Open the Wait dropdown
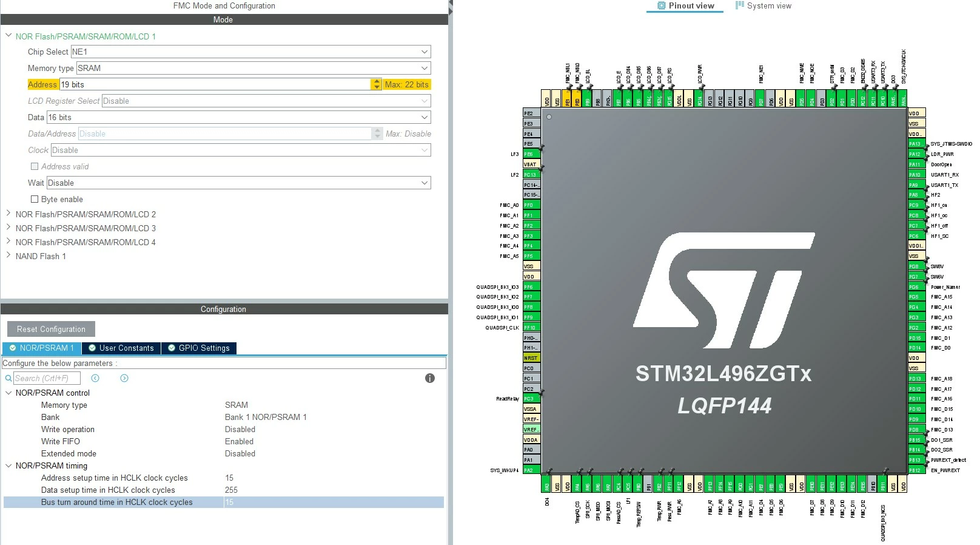The width and height of the screenshot is (980, 545). click(x=239, y=183)
